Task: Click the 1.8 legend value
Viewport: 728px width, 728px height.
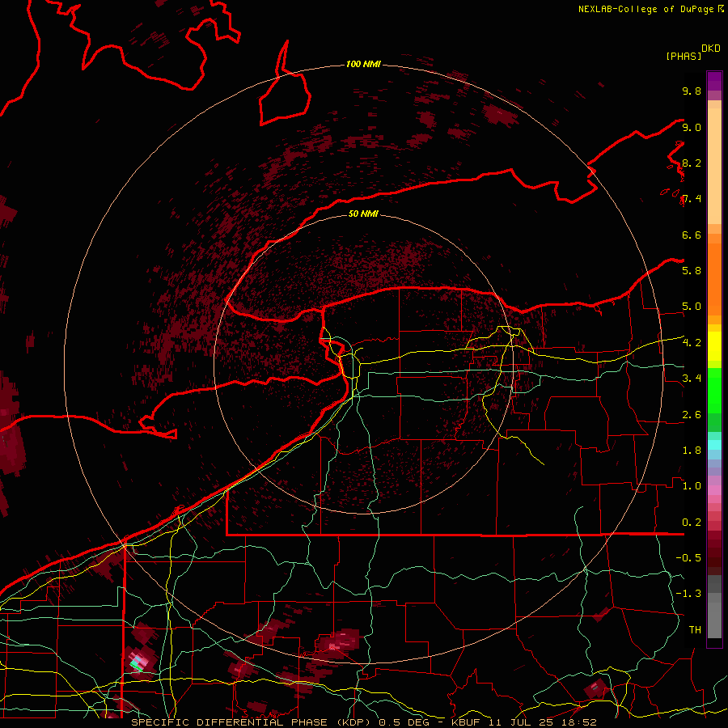Action: click(x=692, y=451)
